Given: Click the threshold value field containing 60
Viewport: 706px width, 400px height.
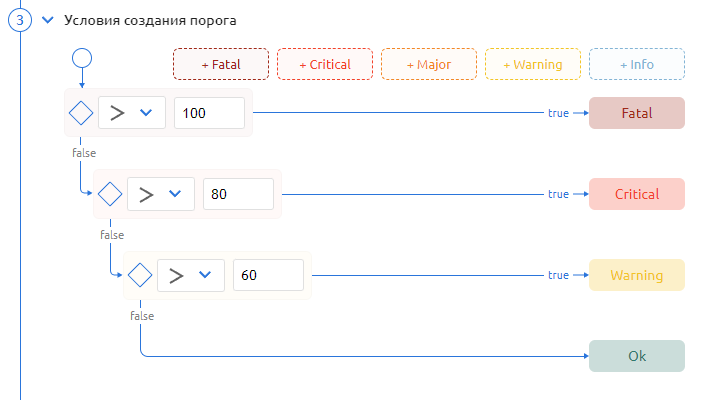Looking at the screenshot, I should point(268,275).
